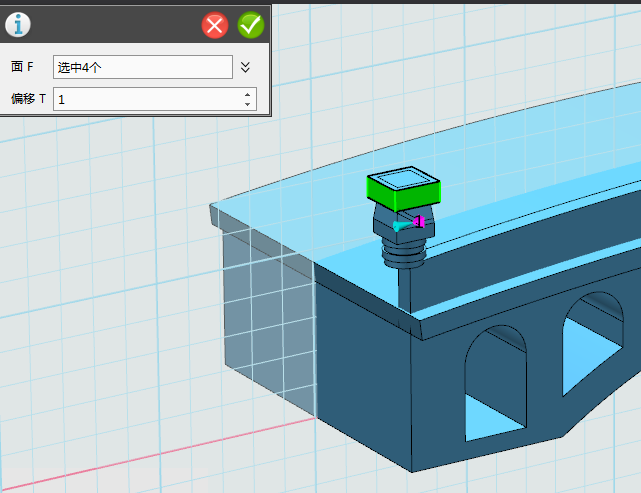This screenshot has width=641, height=493.
Task: Click the 偏移 T offset value field
Action: [x=146, y=99]
